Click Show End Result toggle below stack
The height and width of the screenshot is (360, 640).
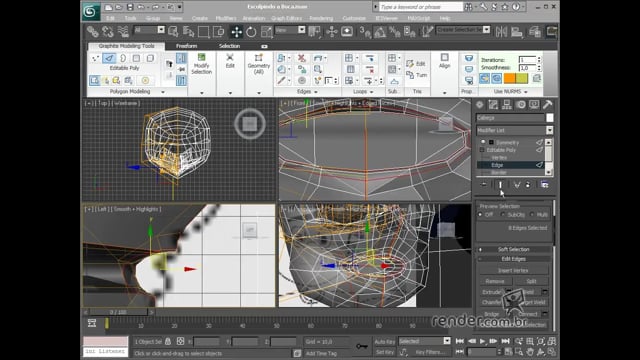tap(500, 184)
